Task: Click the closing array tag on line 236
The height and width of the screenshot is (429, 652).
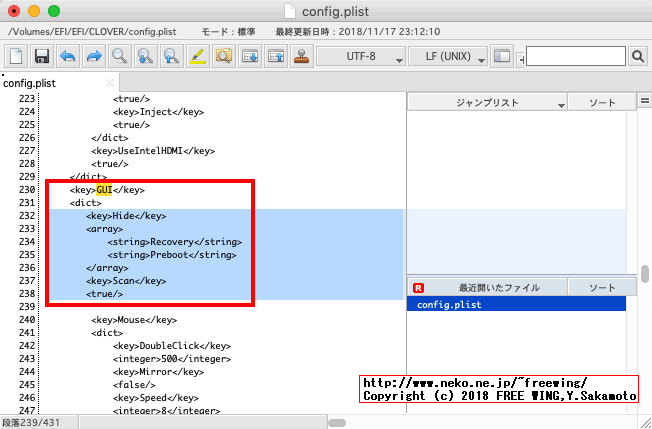Action: click(x=107, y=268)
